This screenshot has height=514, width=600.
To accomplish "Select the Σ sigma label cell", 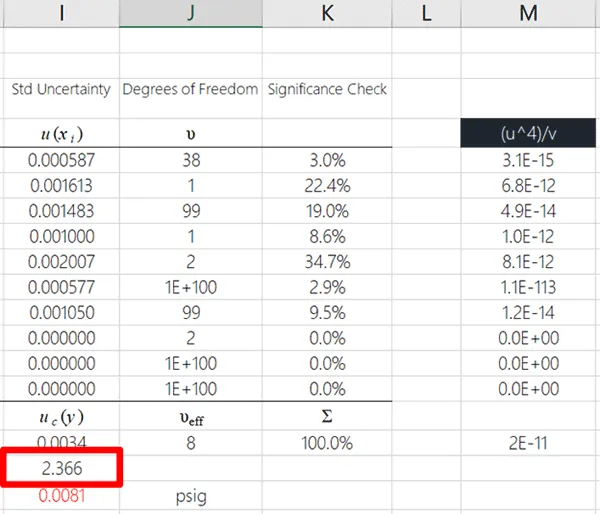I will pos(327,416).
